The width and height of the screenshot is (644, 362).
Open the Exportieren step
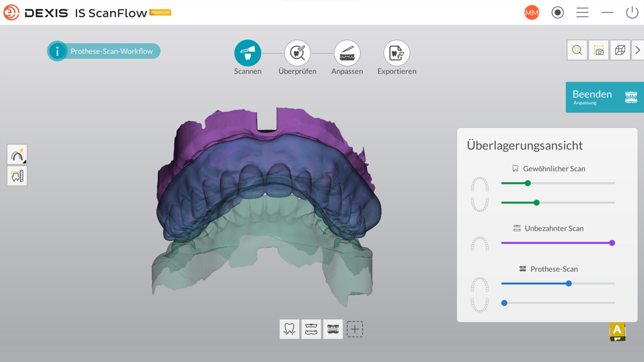[x=397, y=53]
